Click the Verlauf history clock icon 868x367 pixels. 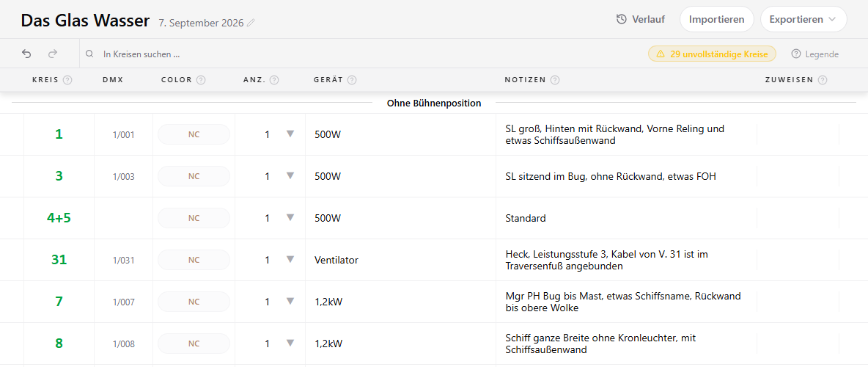(622, 19)
